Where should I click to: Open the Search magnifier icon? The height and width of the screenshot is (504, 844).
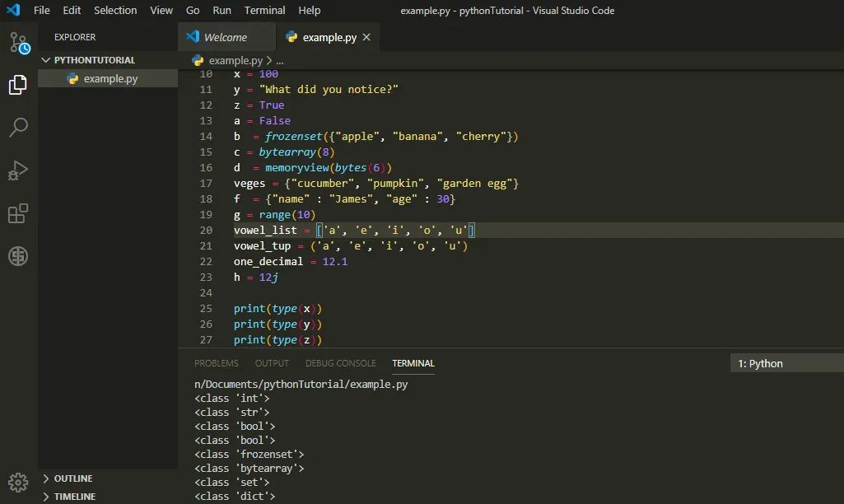coord(18,128)
